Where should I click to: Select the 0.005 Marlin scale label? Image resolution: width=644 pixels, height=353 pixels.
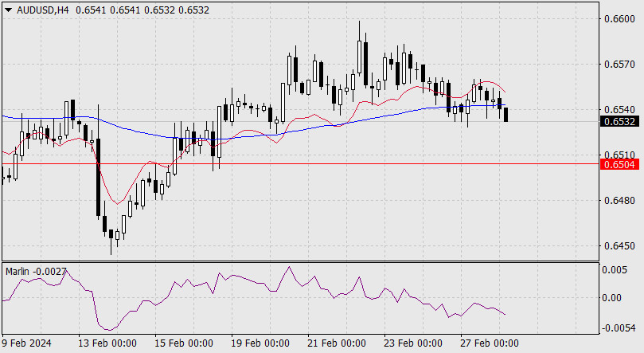(615, 270)
